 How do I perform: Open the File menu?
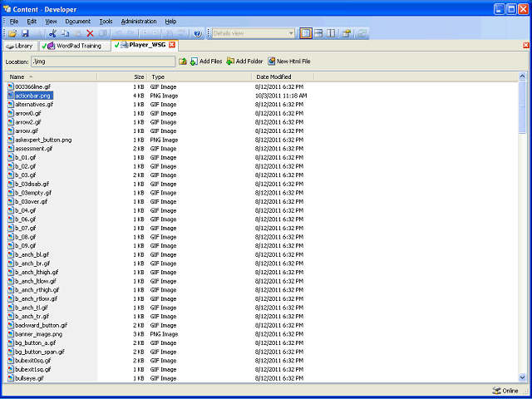(14, 22)
